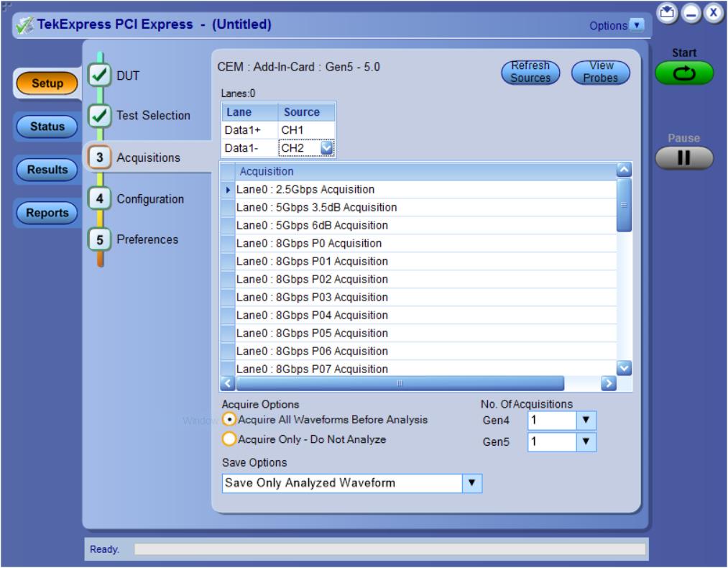
Task: Select Lane0 : 8Gbps P04 Acquisition row
Action: pyautogui.click(x=425, y=316)
